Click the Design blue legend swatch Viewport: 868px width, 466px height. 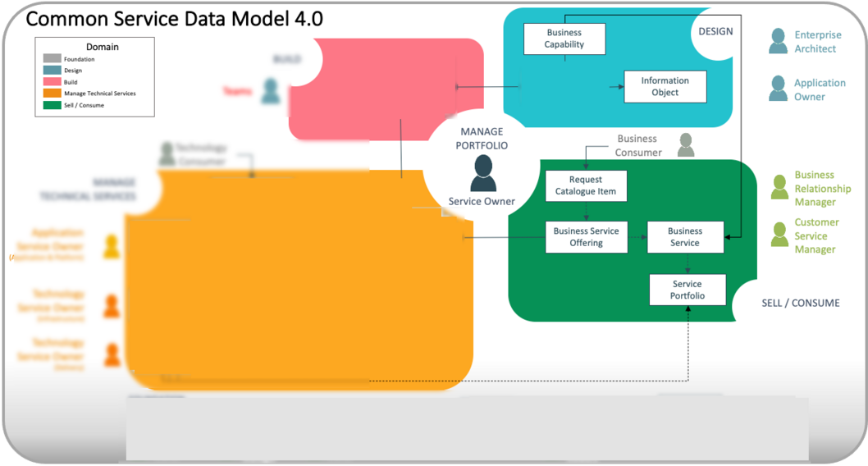point(52,71)
